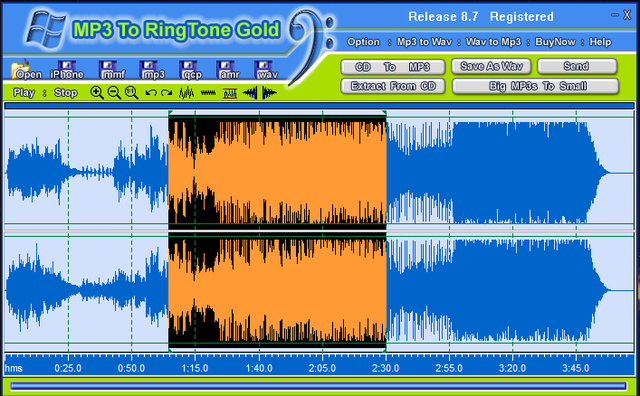Save ringtone as wav file

pyautogui.click(x=267, y=70)
